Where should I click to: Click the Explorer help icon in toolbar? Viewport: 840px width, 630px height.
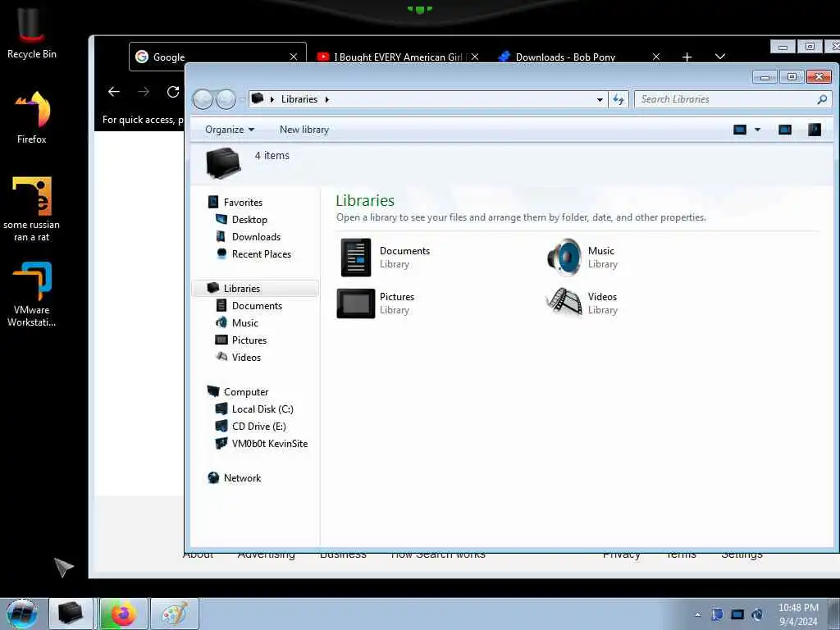point(815,130)
